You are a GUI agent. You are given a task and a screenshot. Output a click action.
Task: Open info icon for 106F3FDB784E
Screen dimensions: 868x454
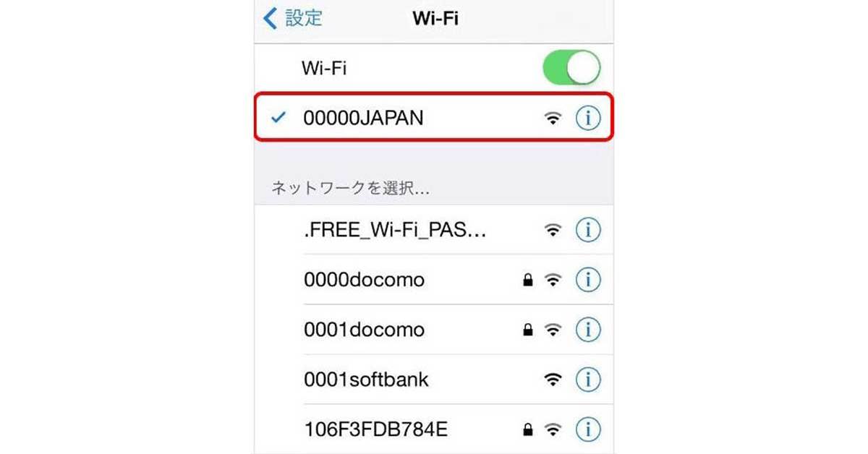(588, 429)
